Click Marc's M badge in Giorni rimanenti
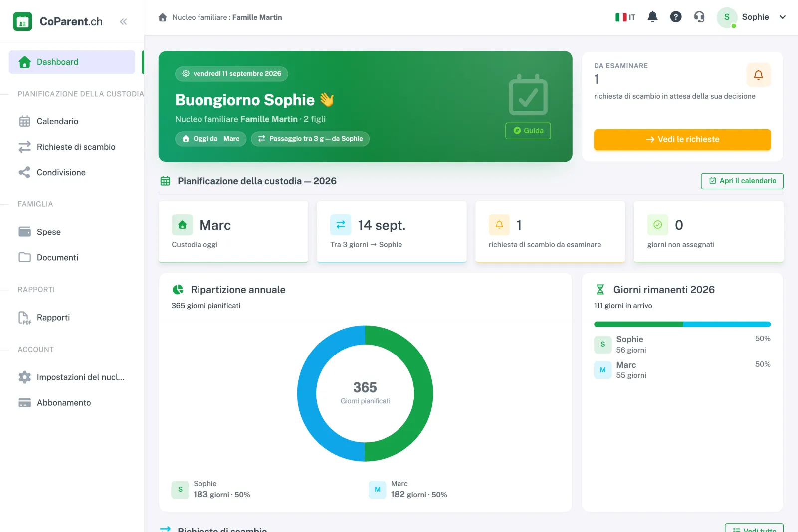798x532 pixels. tap(602, 370)
